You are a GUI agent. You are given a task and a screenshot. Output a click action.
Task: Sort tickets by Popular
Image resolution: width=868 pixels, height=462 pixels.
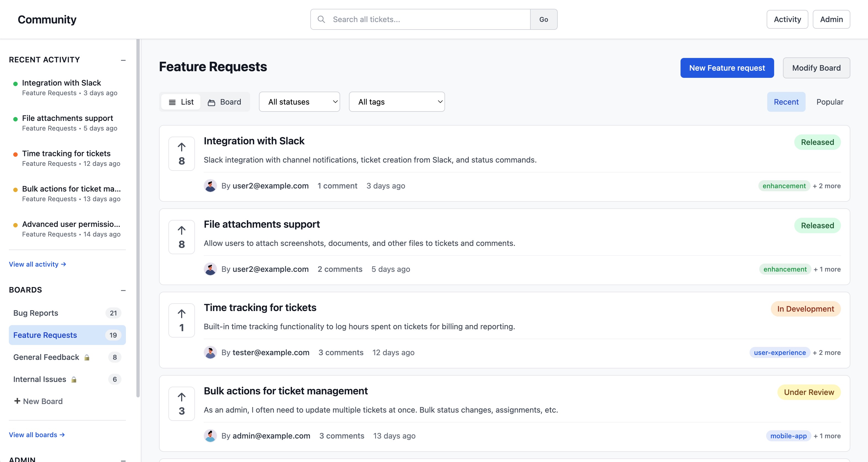(x=830, y=102)
